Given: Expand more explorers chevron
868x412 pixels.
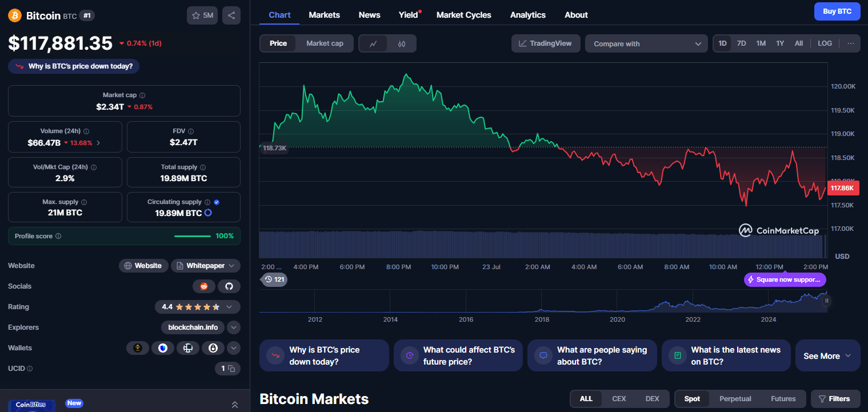Looking at the screenshot, I should coord(234,327).
